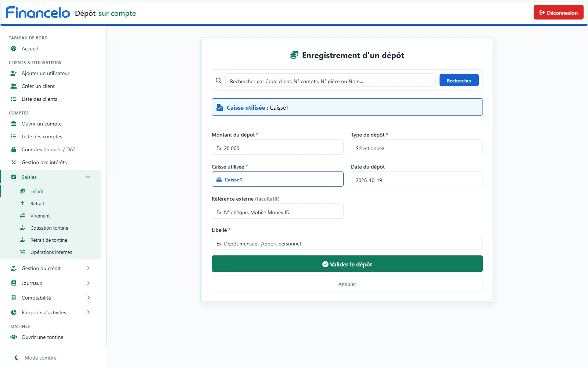This screenshot has height=368, width=588.
Task: Click the Liste des comptes list icon
Action: (14, 137)
